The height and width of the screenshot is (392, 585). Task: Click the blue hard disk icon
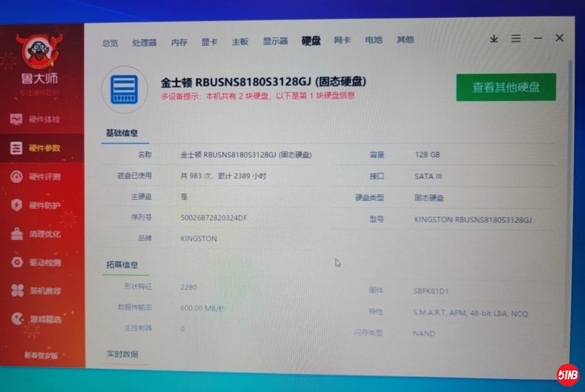tap(124, 90)
